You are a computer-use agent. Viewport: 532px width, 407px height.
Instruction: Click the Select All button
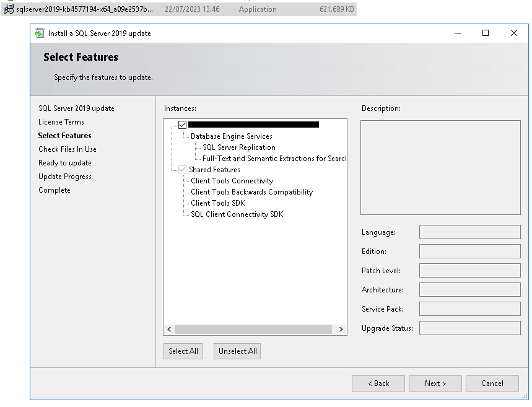pos(183,351)
